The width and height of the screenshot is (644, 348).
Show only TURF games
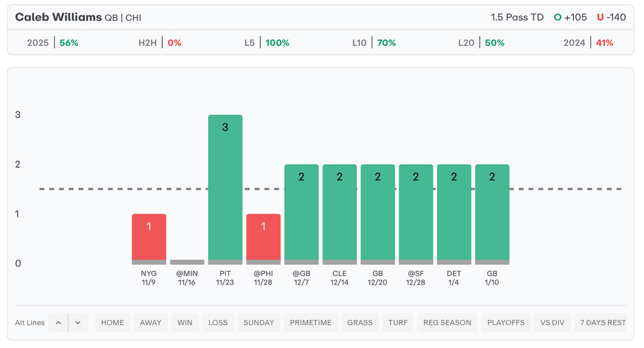[x=398, y=323]
